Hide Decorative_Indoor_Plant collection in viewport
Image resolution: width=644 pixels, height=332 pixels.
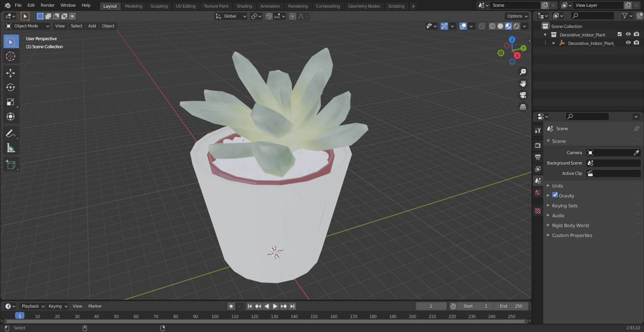(628, 34)
